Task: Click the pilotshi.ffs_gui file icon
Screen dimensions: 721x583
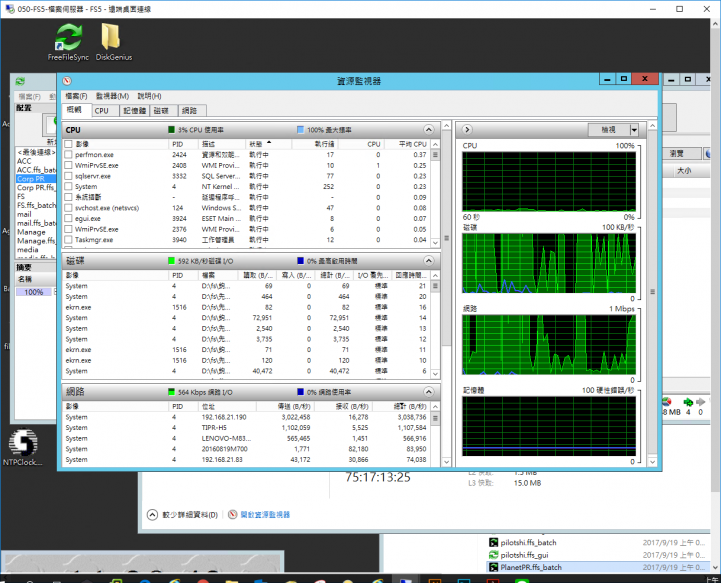Action: [493, 555]
